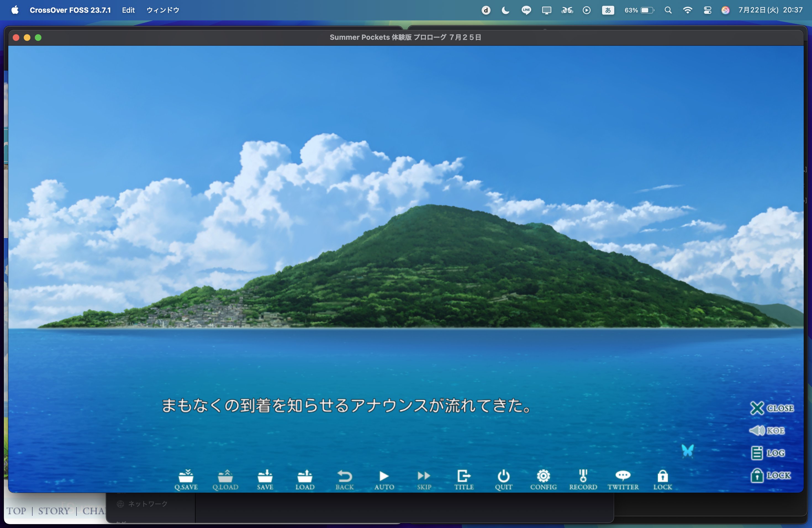
Task: Open the ウィンドウ menu
Action: [x=163, y=10]
